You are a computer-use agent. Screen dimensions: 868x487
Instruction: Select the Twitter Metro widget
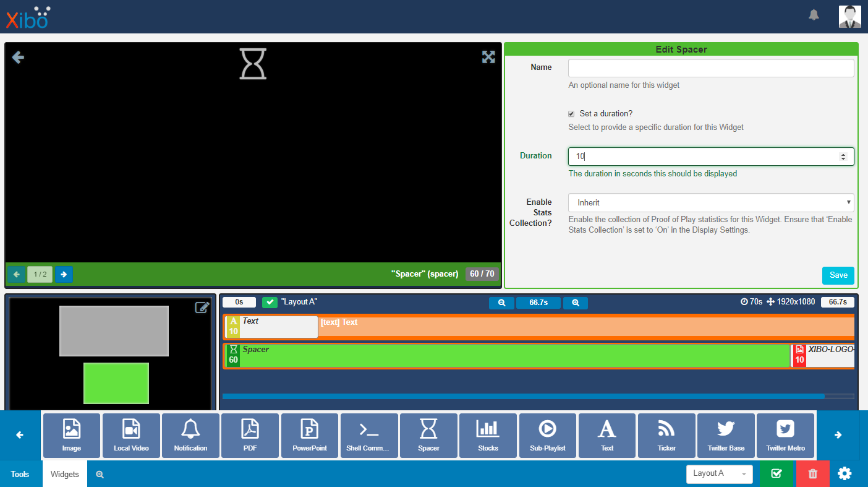[785, 435]
